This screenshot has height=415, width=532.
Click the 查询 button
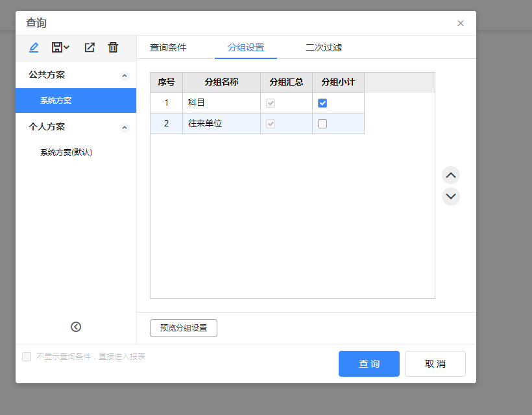coord(369,364)
